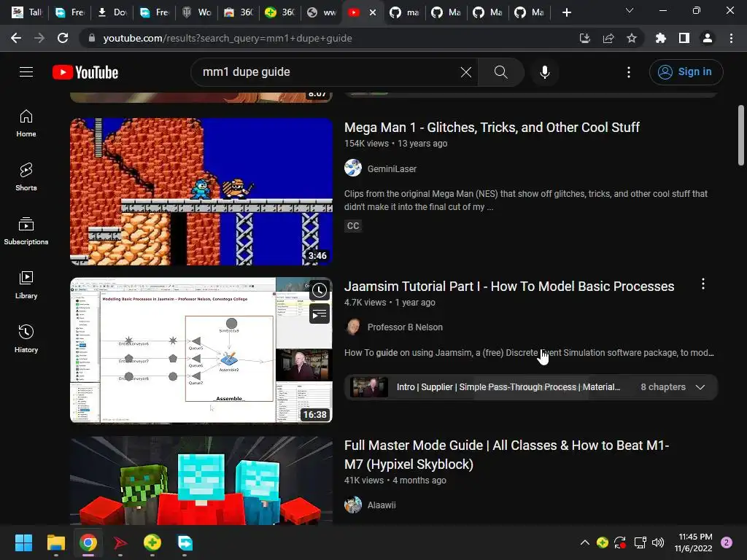The image size is (747, 560).
Task: Open Full Master Mode Guide title
Action: point(507,455)
